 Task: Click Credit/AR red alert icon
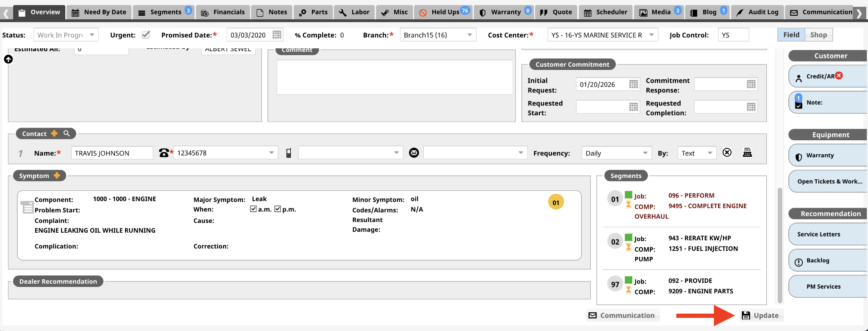point(839,75)
